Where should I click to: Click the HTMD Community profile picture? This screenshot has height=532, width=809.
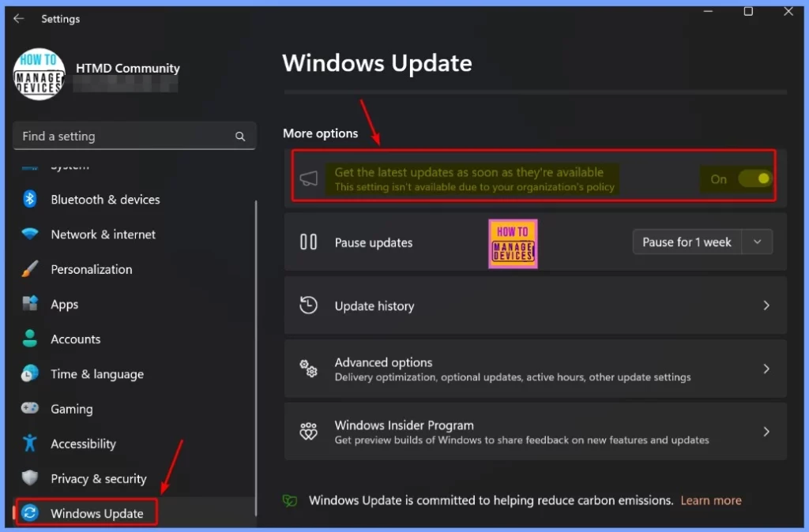pos(40,74)
